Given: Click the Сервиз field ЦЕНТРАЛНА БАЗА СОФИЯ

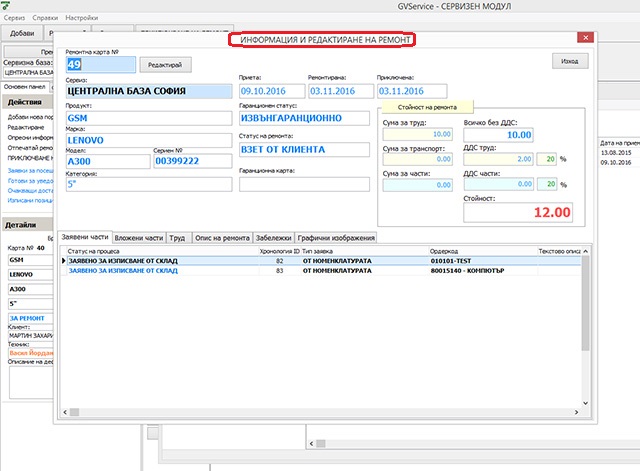Looking at the screenshot, I should pyautogui.click(x=149, y=91).
